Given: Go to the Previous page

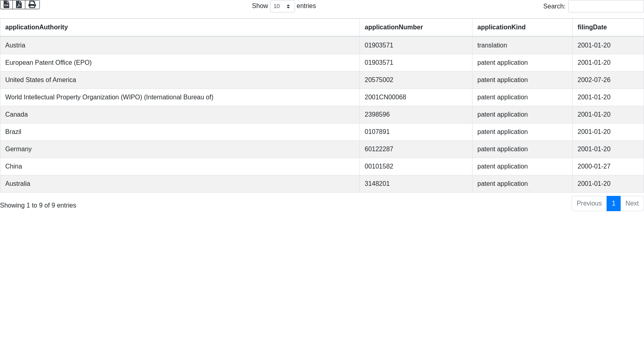Looking at the screenshot, I should pos(589,204).
